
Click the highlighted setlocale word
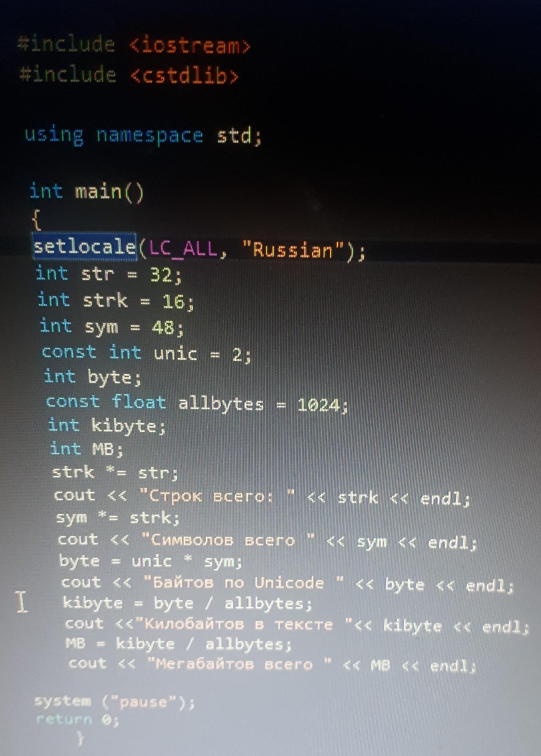click(x=84, y=247)
